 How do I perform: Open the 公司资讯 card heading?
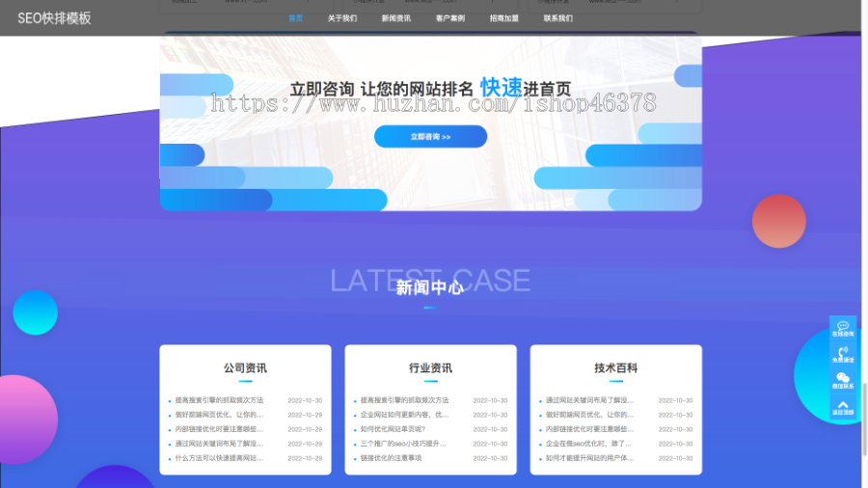tap(245, 368)
